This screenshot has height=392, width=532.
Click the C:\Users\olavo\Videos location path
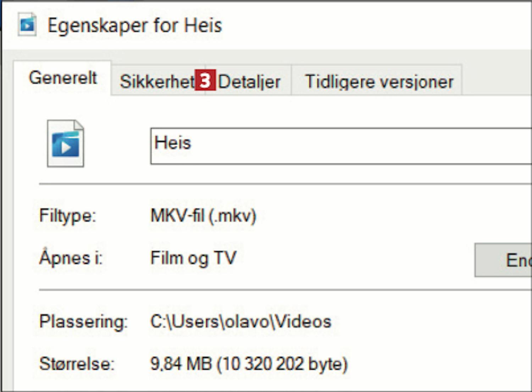click(x=240, y=322)
